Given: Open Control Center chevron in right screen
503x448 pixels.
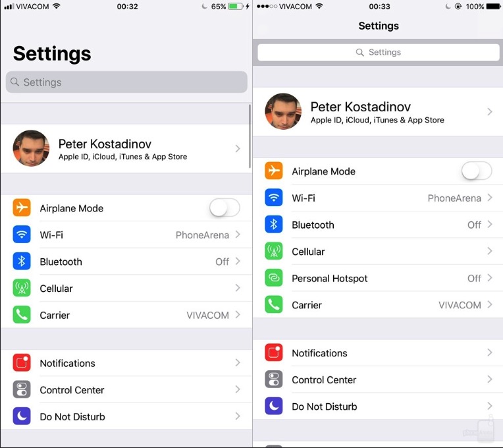Looking at the screenshot, I should pos(490,379).
